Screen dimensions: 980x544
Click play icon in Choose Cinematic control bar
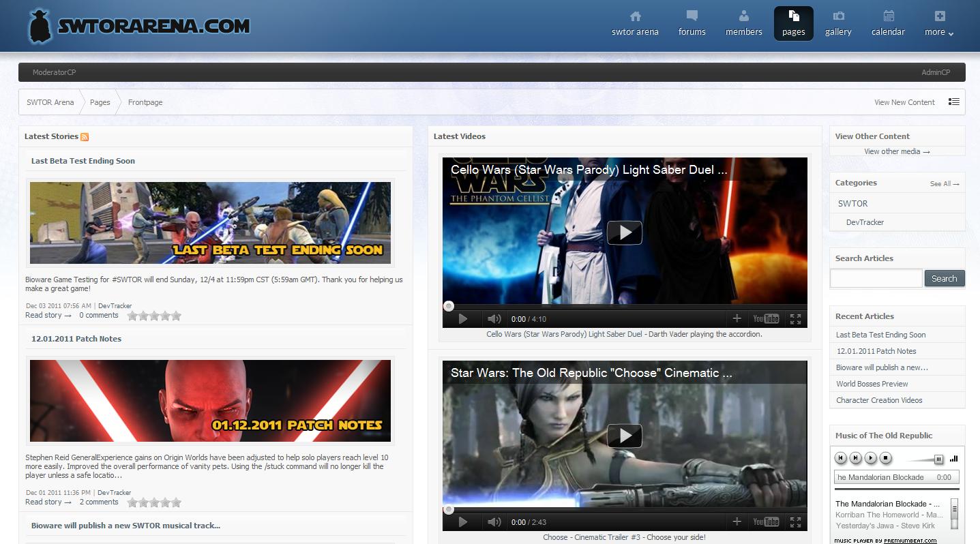point(462,522)
